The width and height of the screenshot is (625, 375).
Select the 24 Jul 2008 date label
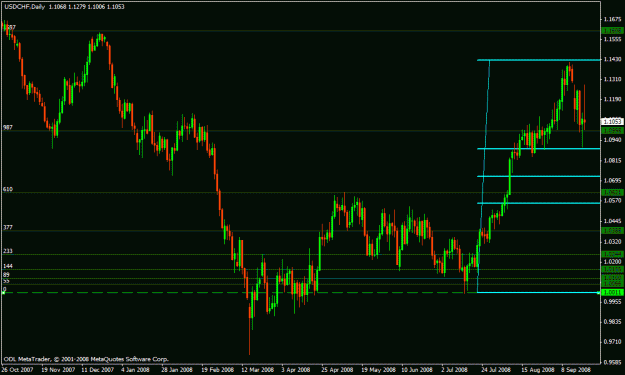496,370
